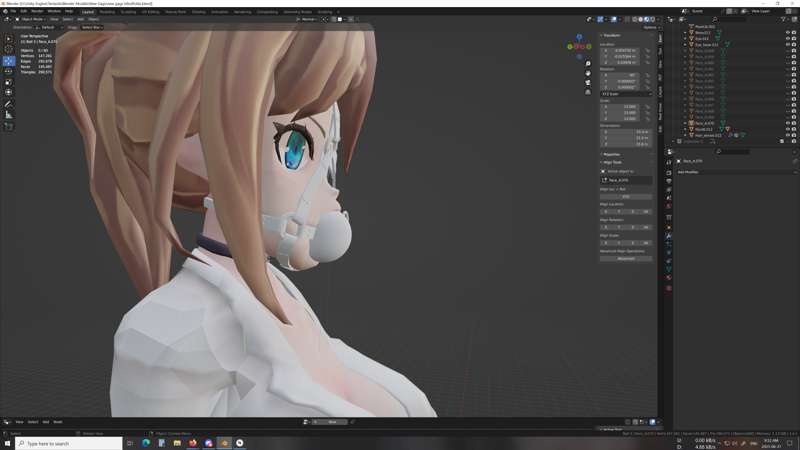Expand the face_A.070 outliner row
The width and height of the screenshot is (800, 450).
click(685, 123)
